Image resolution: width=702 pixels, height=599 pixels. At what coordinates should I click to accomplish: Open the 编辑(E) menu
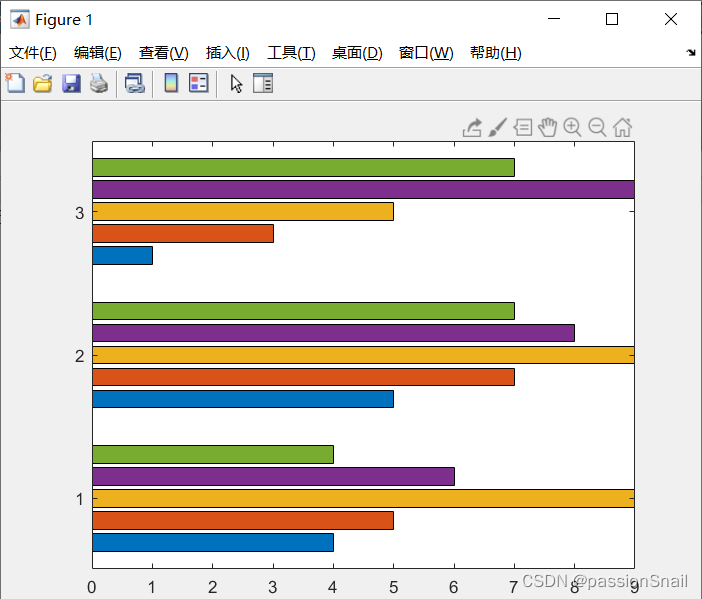[x=98, y=53]
